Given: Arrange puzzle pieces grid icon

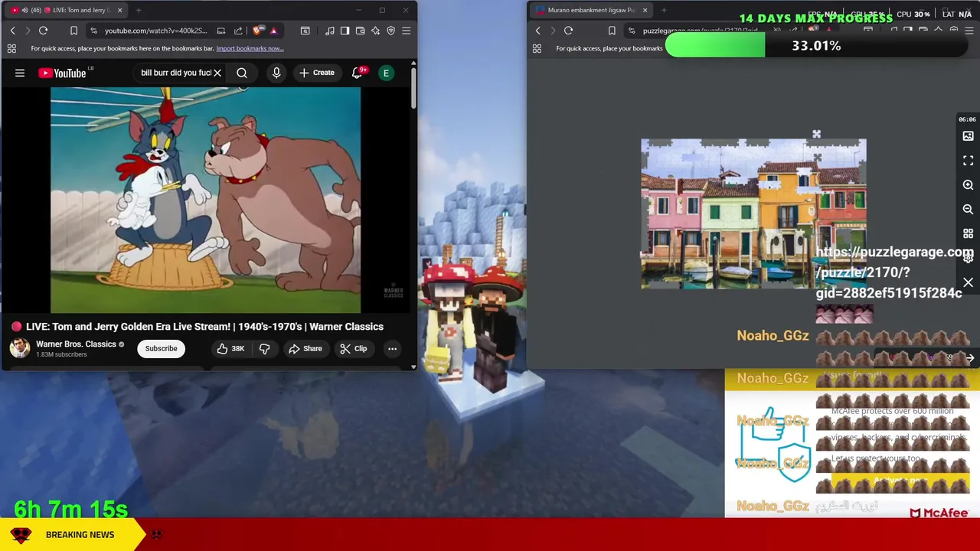Looking at the screenshot, I should click(x=968, y=234).
